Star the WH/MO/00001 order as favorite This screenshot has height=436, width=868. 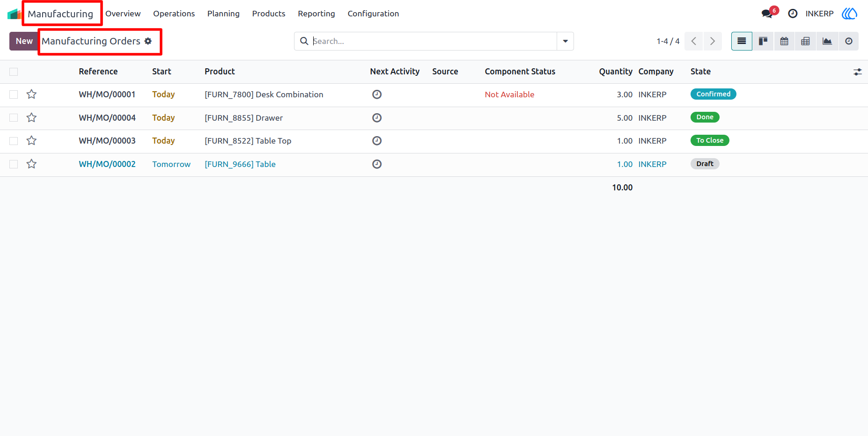pos(31,94)
